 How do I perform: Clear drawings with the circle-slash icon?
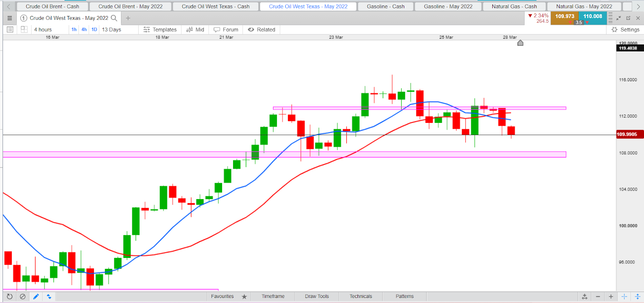[x=22, y=296]
